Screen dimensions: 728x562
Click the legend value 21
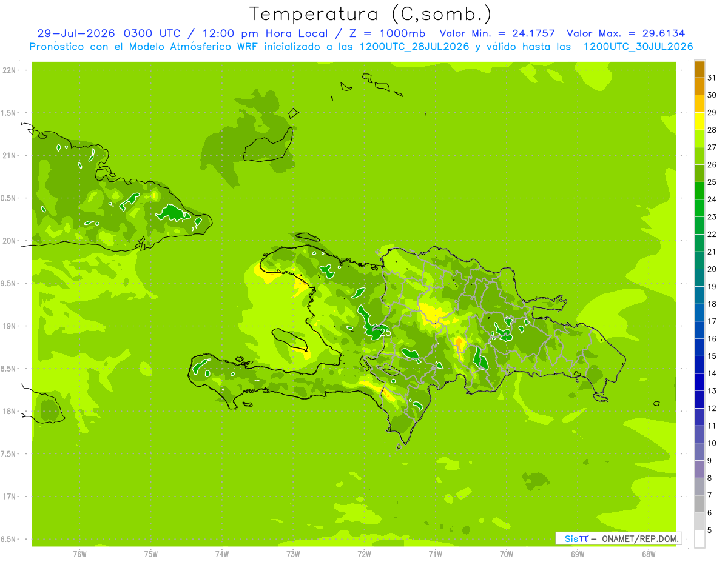tap(712, 252)
